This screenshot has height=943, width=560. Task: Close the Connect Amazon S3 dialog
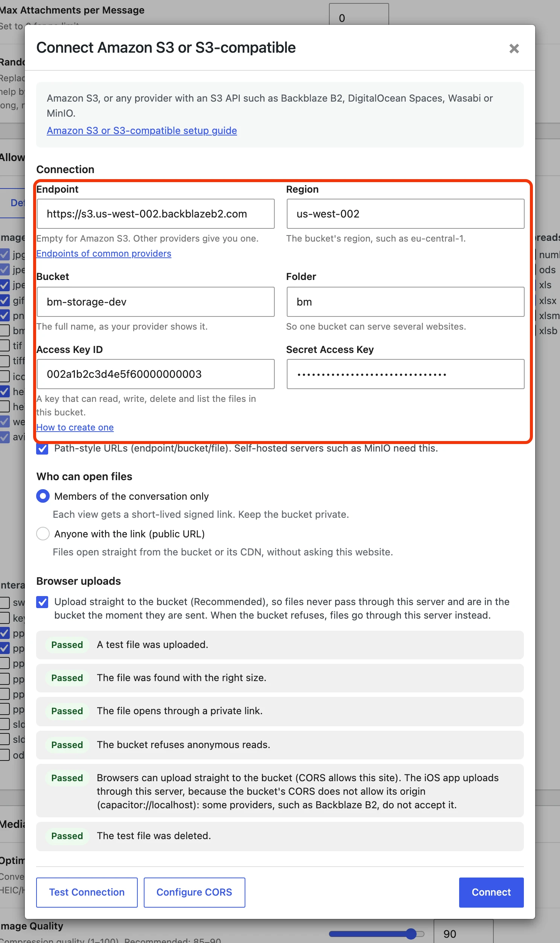[514, 48]
